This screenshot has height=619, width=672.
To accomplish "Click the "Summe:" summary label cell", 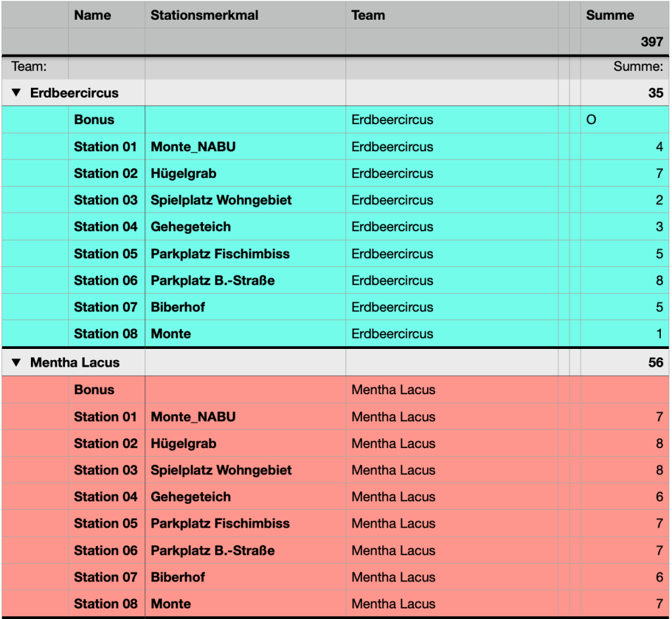I will [x=637, y=66].
